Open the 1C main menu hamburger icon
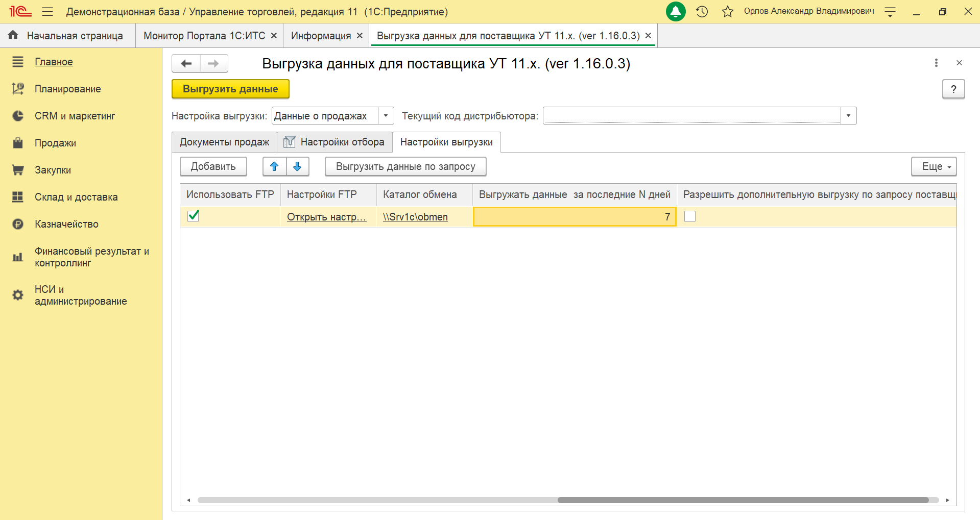 [47, 11]
